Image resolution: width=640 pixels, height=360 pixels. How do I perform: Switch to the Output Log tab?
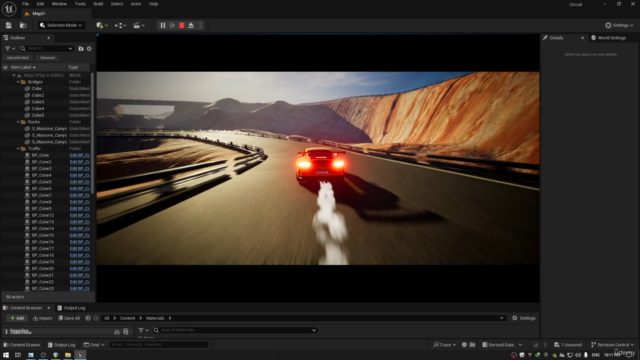[x=71, y=308]
